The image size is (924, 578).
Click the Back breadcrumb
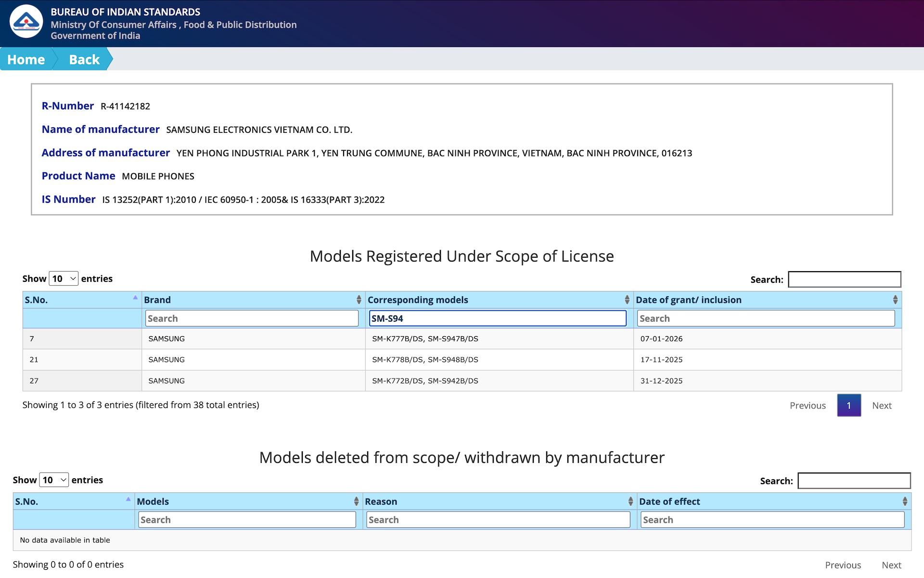pyautogui.click(x=84, y=59)
